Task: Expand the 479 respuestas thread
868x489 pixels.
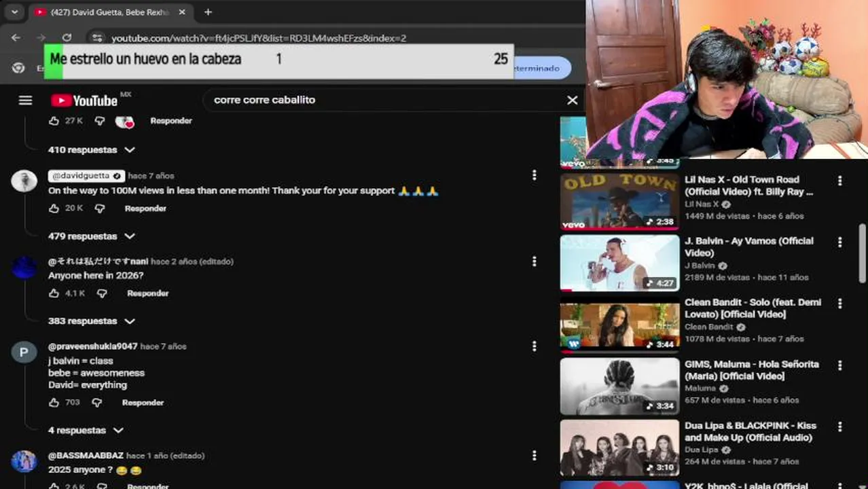Action: 92,236
